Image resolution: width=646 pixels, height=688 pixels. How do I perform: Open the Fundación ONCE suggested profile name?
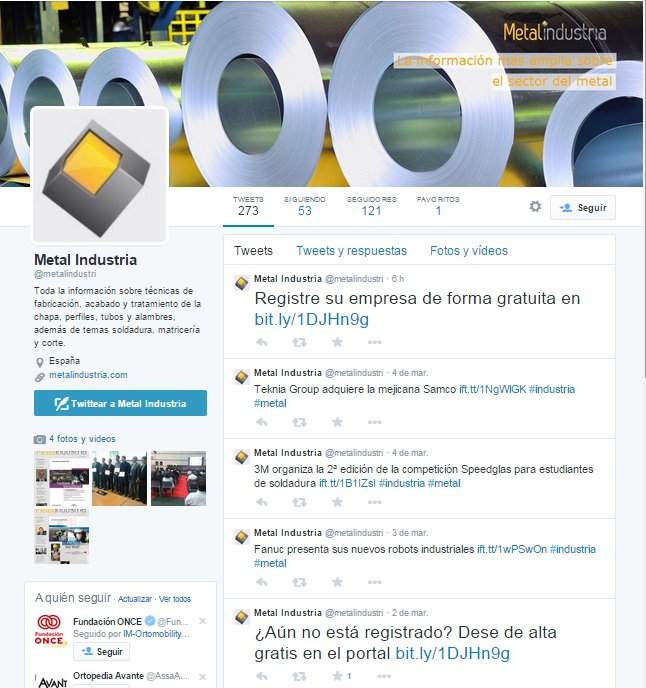pyautogui.click(x=107, y=621)
